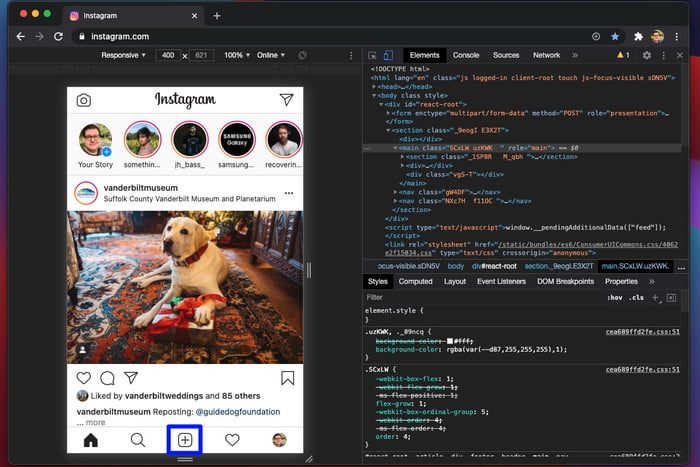Show more Styles pane tabs chevron

[x=651, y=282]
